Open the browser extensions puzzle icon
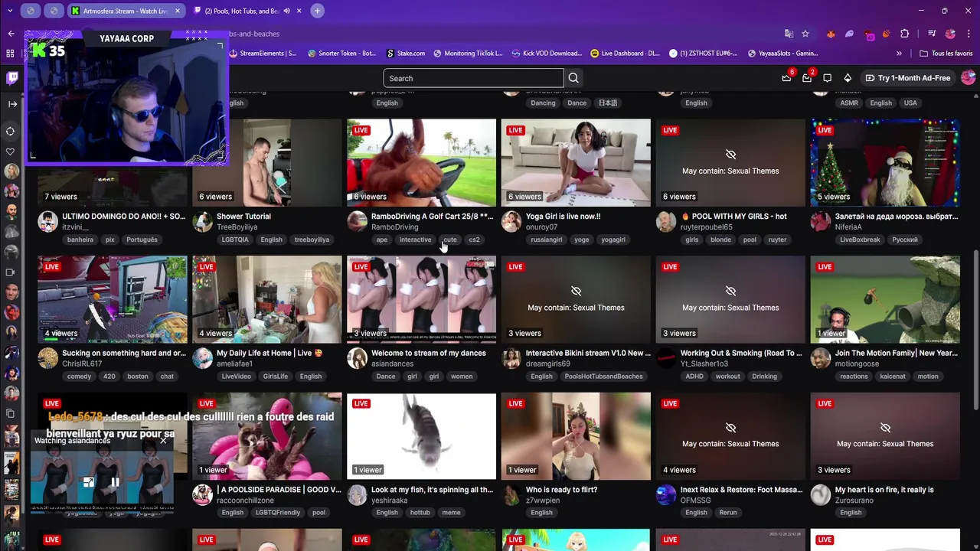 click(905, 34)
